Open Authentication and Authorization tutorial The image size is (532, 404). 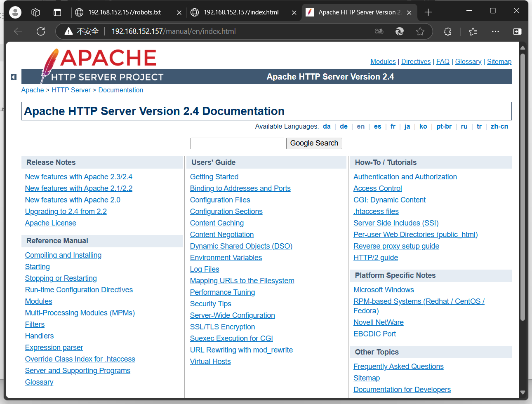(405, 177)
